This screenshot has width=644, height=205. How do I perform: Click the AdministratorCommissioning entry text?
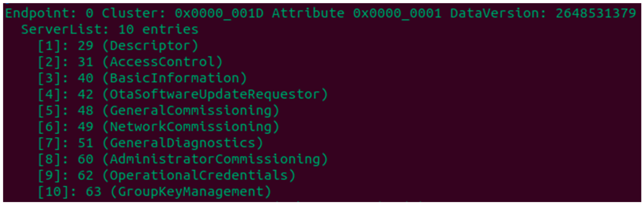point(215,159)
